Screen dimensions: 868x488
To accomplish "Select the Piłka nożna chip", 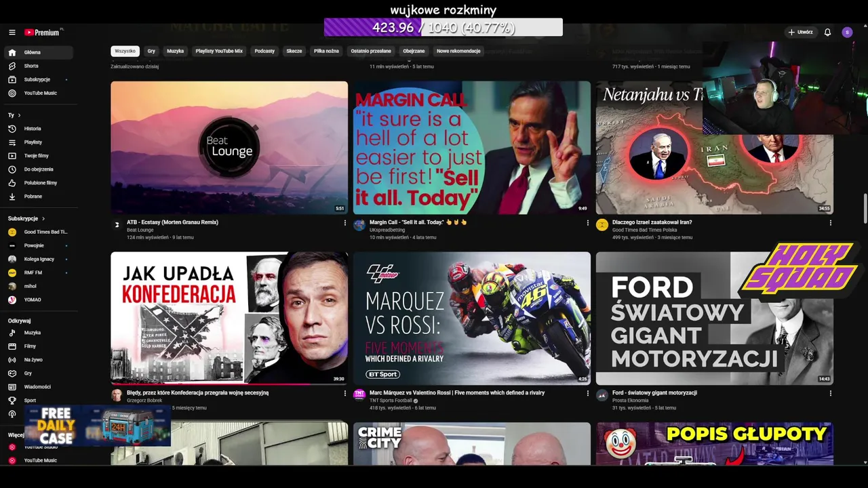I will click(326, 51).
